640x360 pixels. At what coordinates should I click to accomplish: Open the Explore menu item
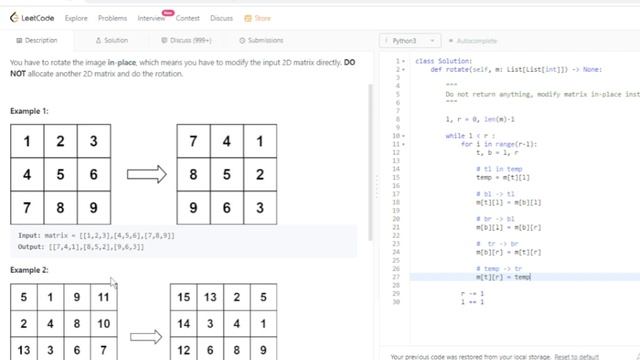pos(76,18)
